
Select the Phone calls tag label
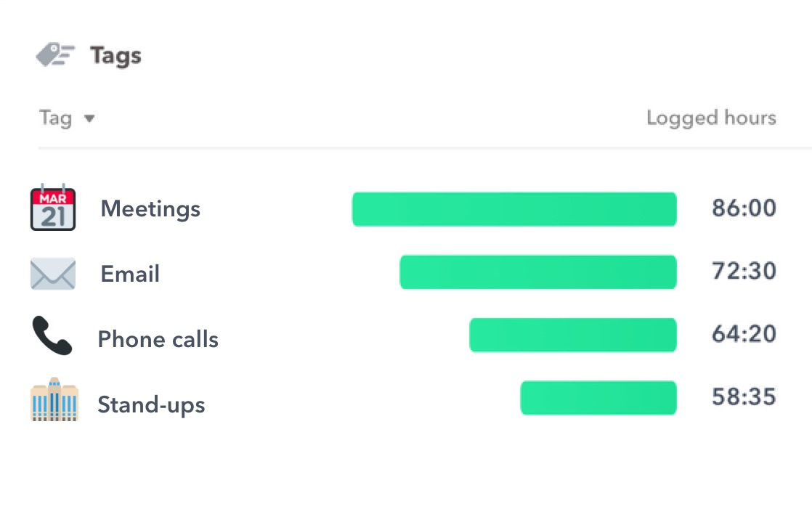tap(158, 339)
